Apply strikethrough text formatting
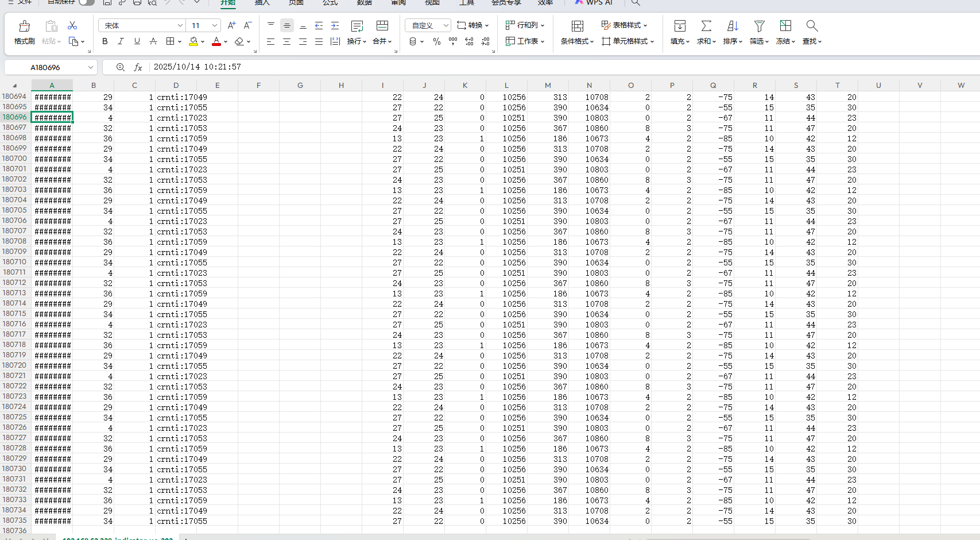This screenshot has width=980, height=540. click(153, 41)
